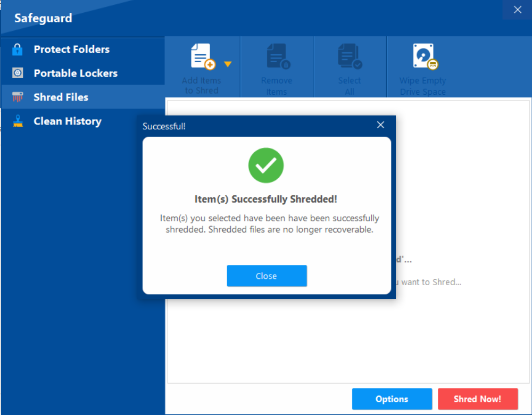Click the Add Items to Shred icon
The height and width of the screenshot is (415, 532).
click(x=203, y=57)
